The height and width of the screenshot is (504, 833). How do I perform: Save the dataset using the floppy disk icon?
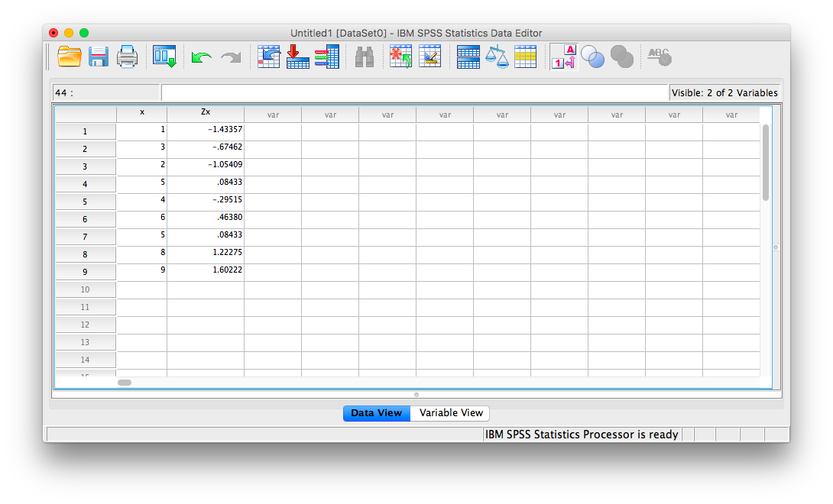[99, 57]
